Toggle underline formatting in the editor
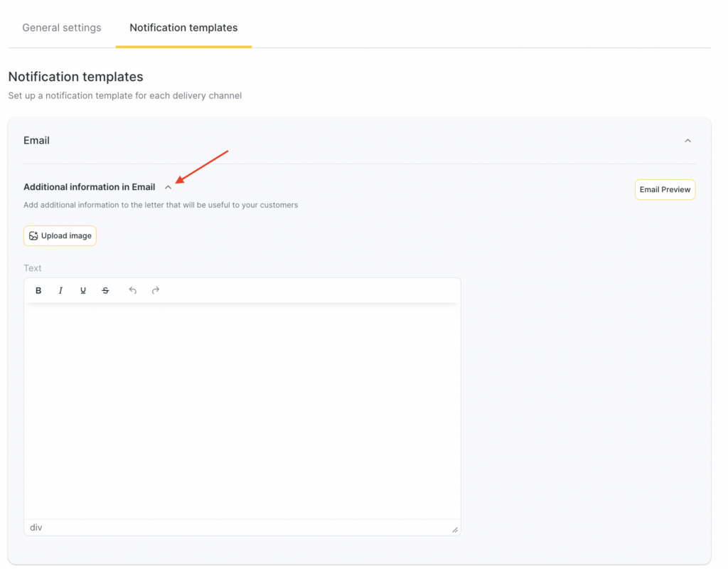Screen dimensions: 728x569 (83, 290)
